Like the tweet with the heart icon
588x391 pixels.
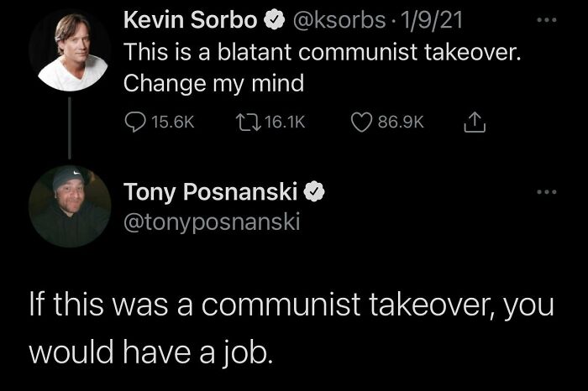[362, 123]
